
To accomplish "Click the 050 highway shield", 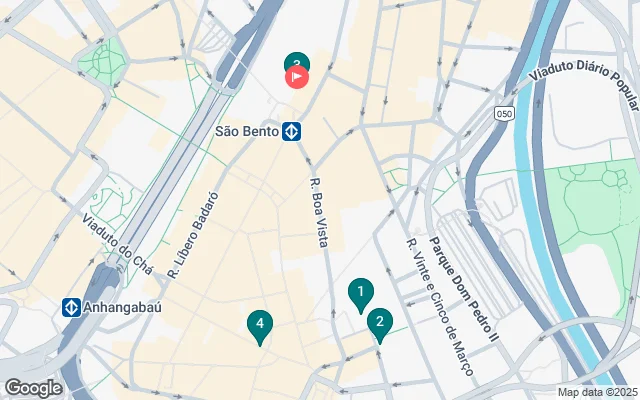I will coord(504,113).
